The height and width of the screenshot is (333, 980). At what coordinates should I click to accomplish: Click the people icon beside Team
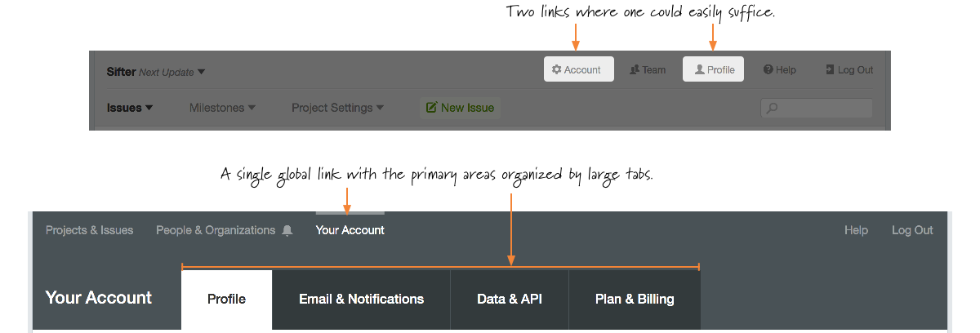(x=634, y=70)
